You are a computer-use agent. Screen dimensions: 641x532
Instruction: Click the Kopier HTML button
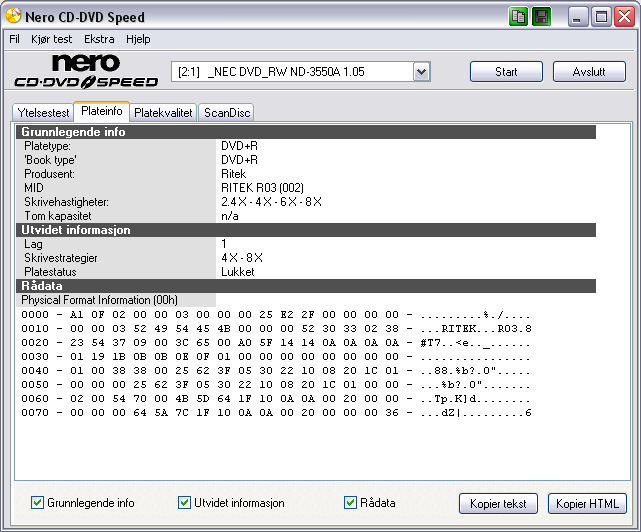588,503
